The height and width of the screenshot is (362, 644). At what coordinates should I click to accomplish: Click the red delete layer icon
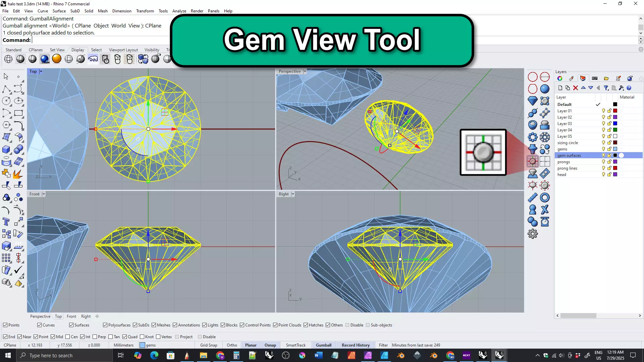pyautogui.click(x=576, y=88)
